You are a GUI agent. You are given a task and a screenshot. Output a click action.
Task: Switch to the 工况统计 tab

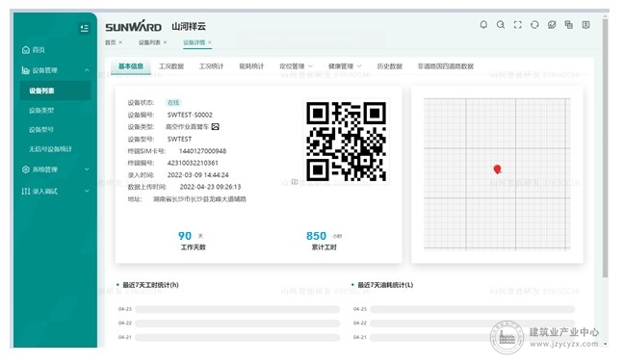(211, 66)
